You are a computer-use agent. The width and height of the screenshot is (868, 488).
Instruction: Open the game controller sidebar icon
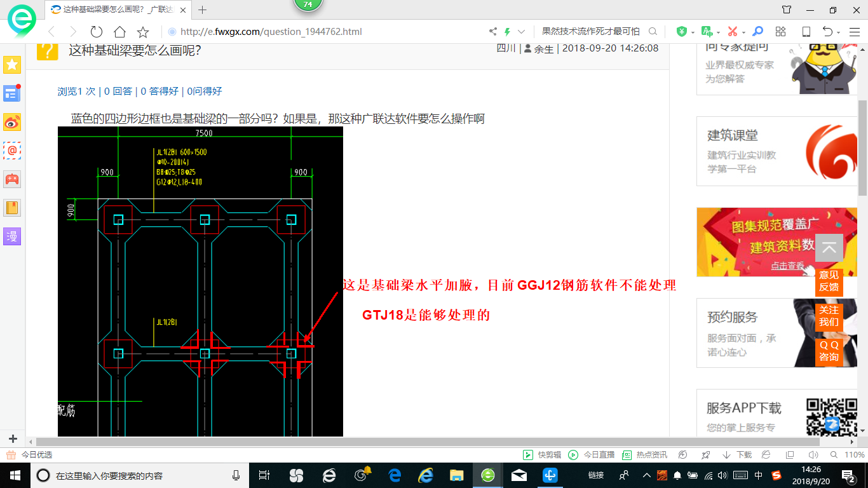point(12,179)
